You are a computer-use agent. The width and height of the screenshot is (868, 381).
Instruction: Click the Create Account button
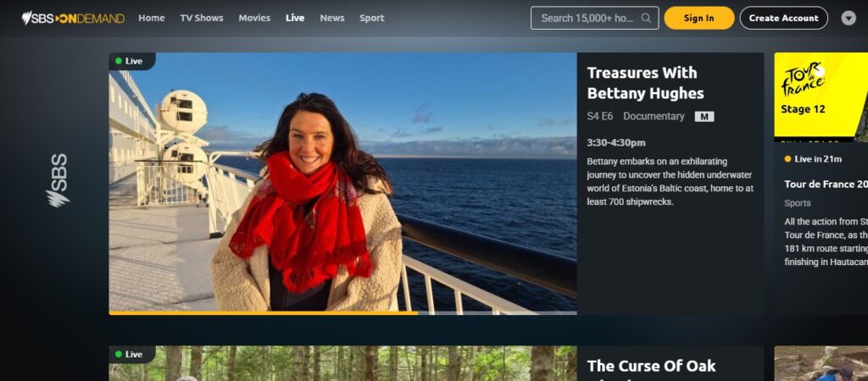point(784,18)
